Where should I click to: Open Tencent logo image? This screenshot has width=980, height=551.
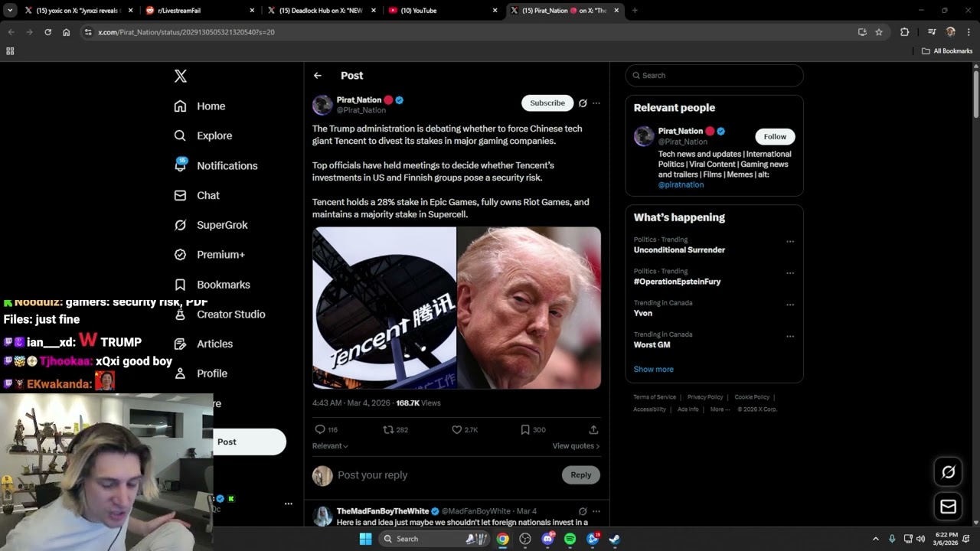tap(384, 308)
